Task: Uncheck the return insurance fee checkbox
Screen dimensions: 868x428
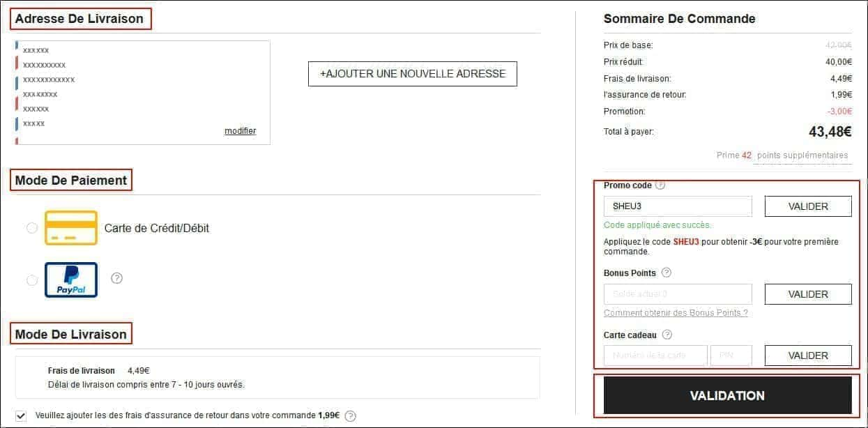Action: point(21,415)
